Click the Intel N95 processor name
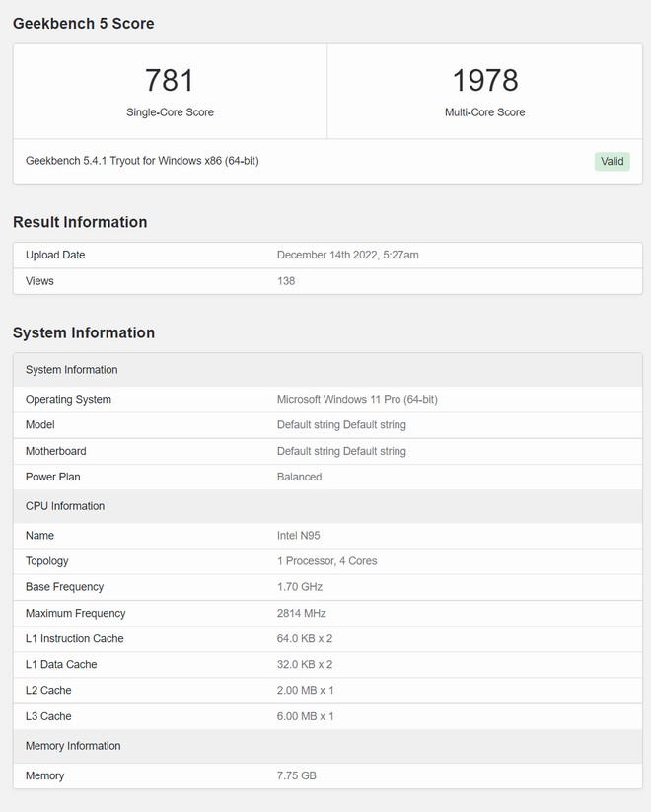This screenshot has width=651, height=812. pos(298,536)
